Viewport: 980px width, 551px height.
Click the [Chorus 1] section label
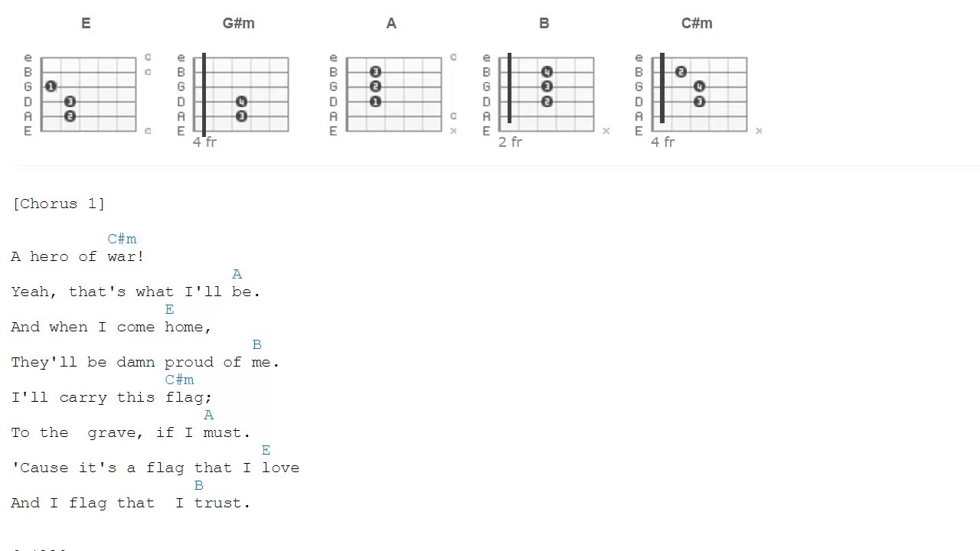[x=58, y=204]
